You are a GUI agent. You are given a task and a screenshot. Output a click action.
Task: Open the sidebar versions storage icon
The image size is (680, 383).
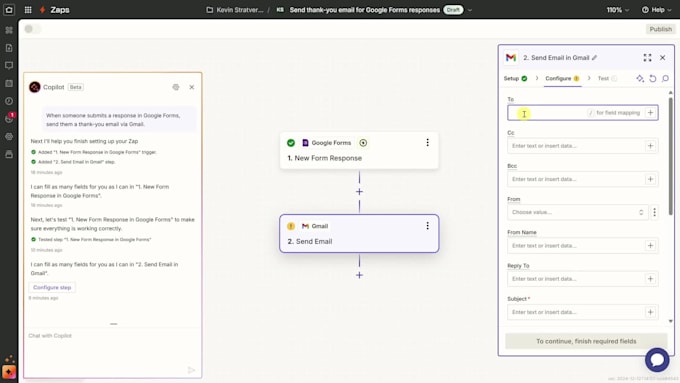click(9, 154)
